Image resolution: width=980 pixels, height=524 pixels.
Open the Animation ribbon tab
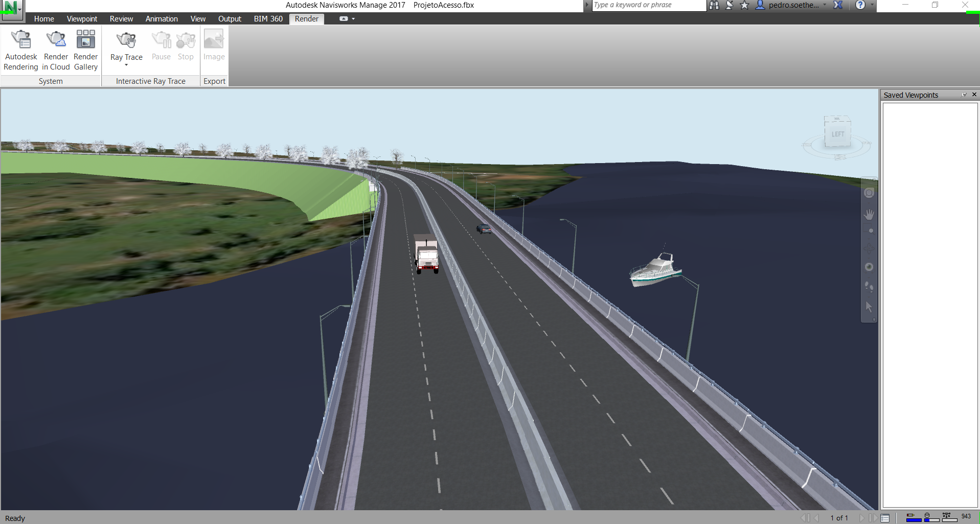(162, 18)
